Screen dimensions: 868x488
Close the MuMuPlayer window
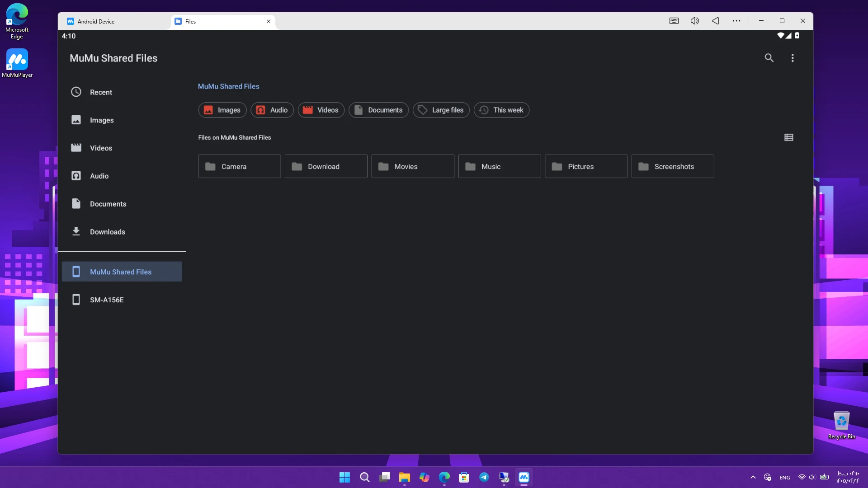(x=803, y=21)
